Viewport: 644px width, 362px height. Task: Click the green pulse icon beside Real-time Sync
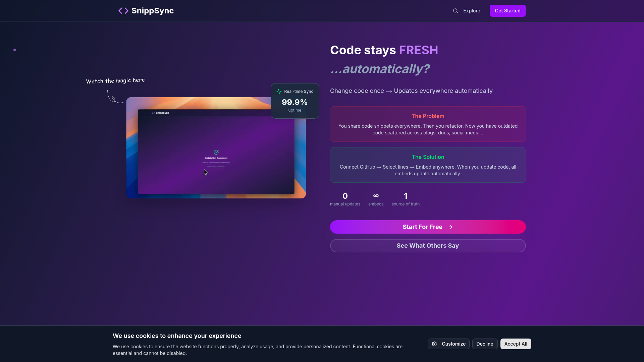(x=279, y=92)
